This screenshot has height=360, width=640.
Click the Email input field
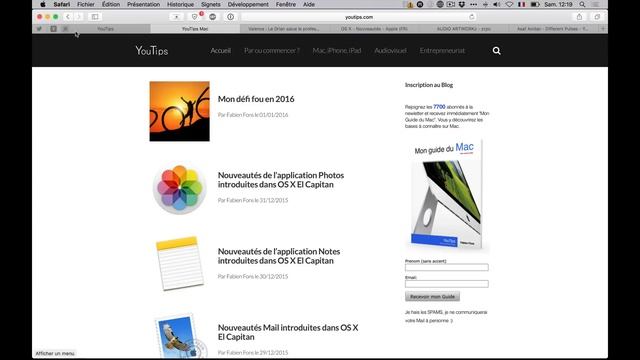[447, 284]
